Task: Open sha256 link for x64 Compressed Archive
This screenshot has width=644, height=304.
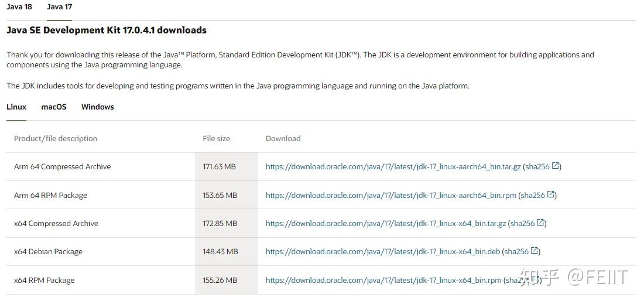Action: pyautogui.click(x=522, y=224)
